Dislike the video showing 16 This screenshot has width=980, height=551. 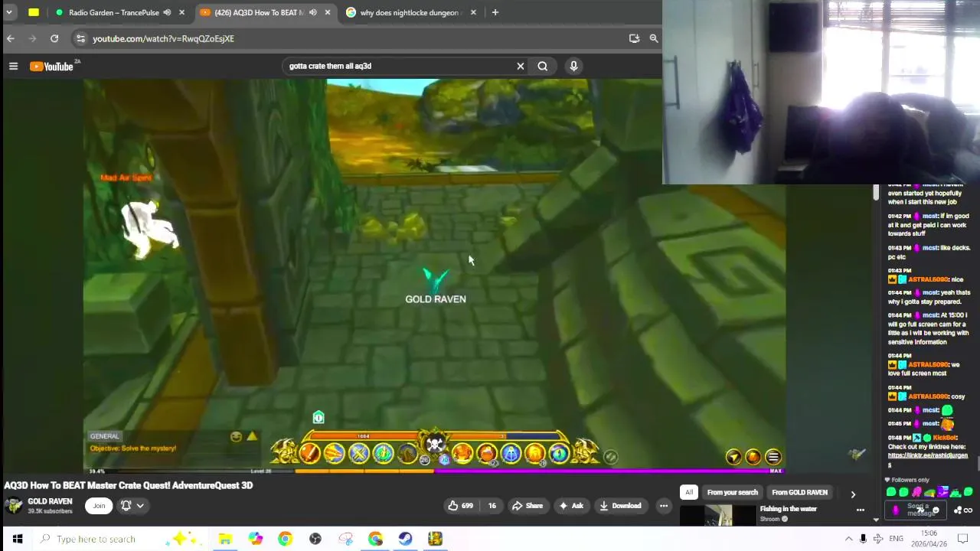(x=492, y=505)
